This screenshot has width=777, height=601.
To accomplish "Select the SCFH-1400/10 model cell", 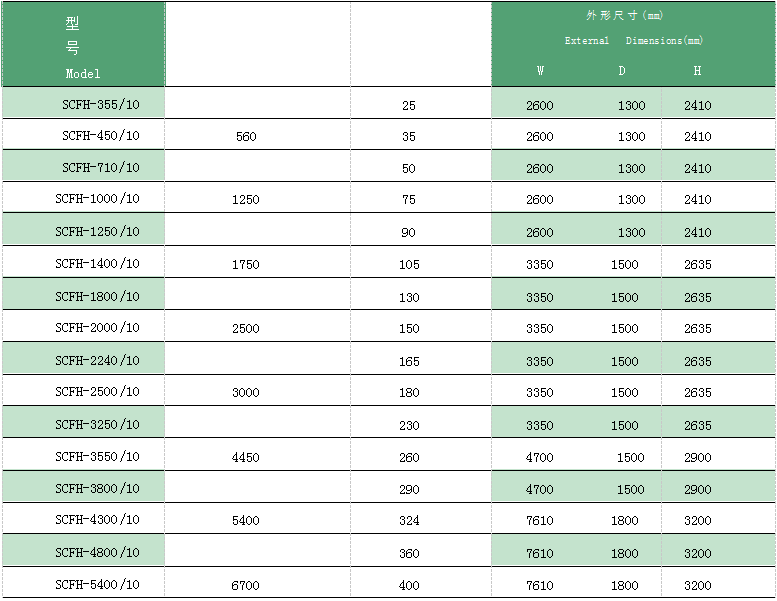I will [97, 264].
